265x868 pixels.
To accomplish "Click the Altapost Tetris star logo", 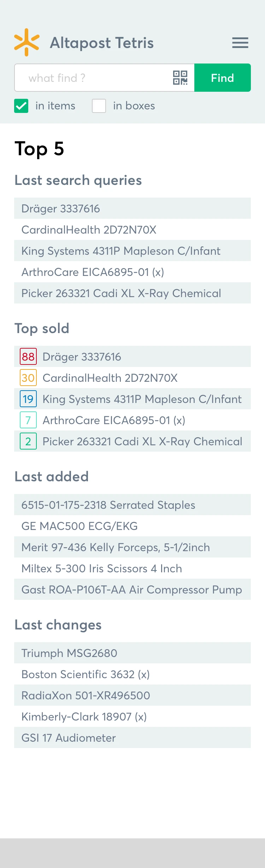I will [26, 42].
